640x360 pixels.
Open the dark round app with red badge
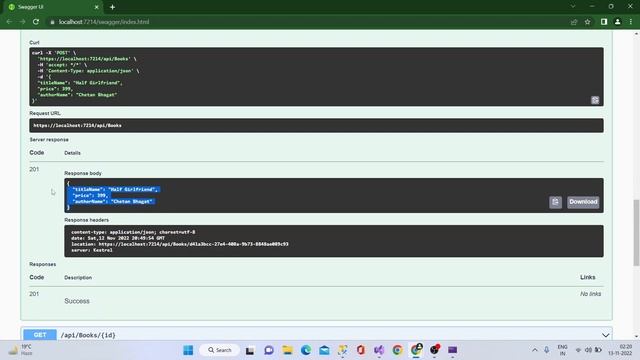434,350
